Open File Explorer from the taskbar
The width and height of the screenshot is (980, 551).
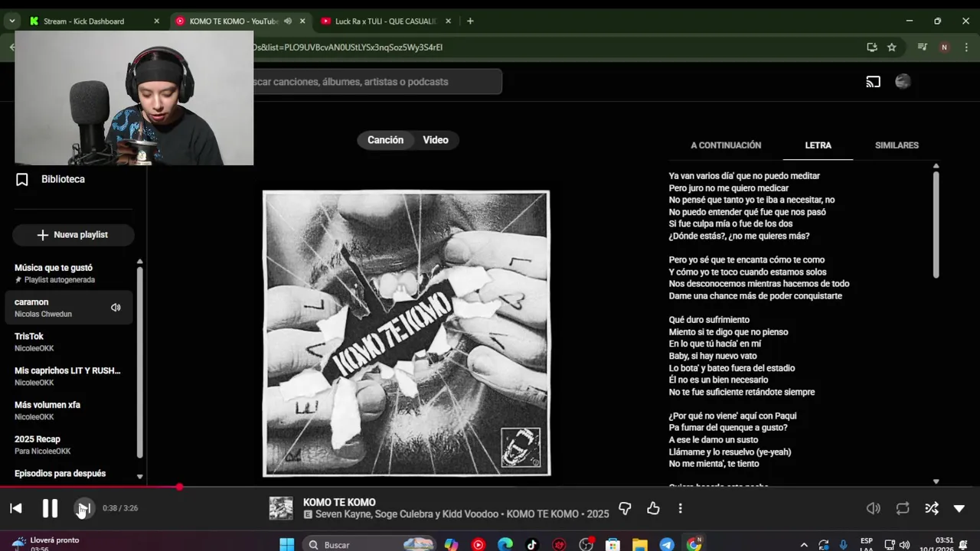tap(640, 545)
